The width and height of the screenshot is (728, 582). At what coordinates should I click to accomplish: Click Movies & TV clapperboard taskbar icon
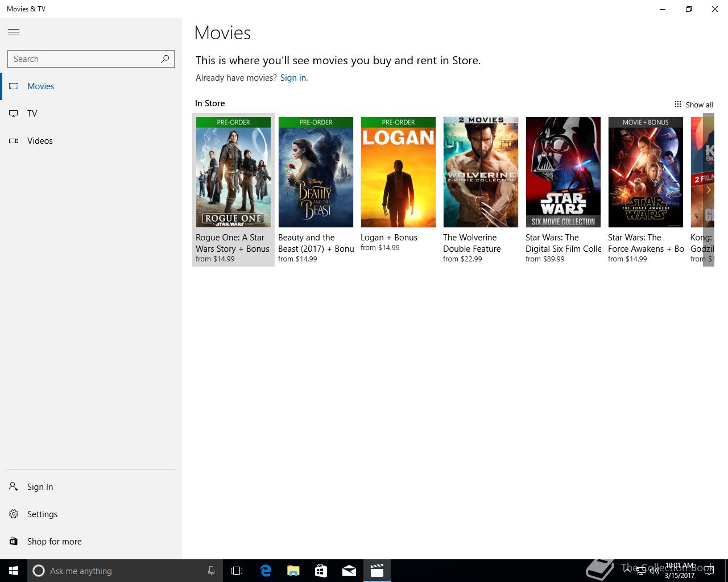377,571
